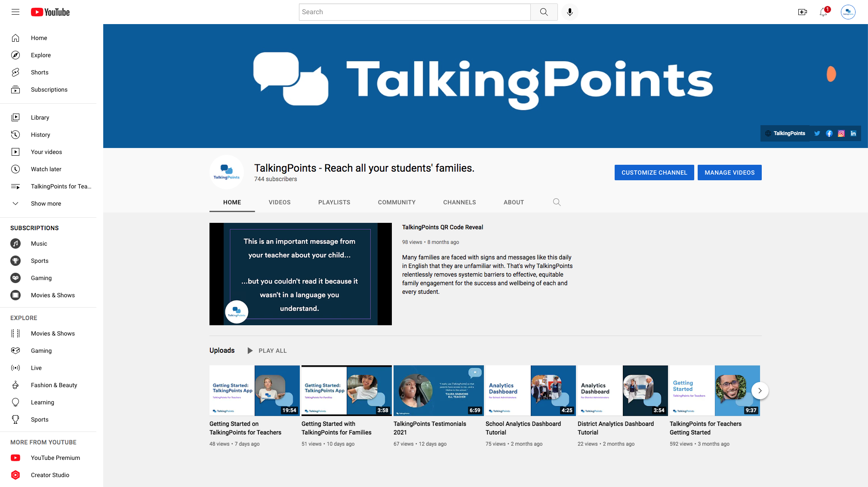The image size is (868, 487).
Task: Open Sports under Explore
Action: click(48, 419)
